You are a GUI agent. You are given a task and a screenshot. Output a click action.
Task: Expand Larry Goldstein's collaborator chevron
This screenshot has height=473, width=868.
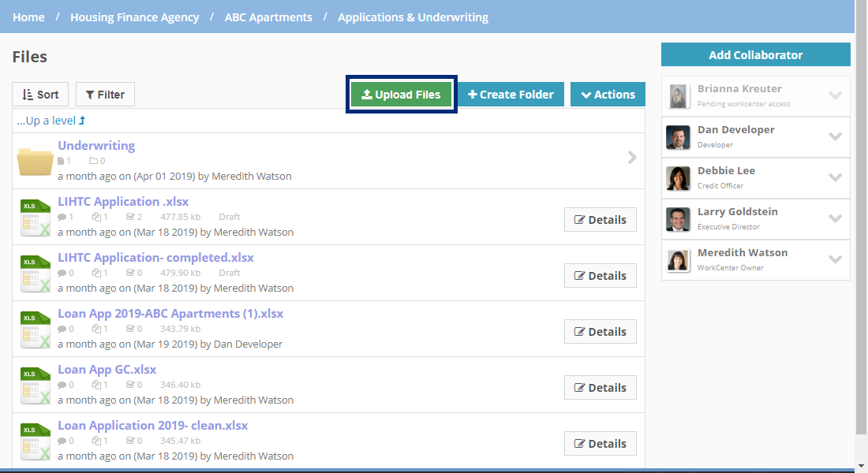(836, 218)
